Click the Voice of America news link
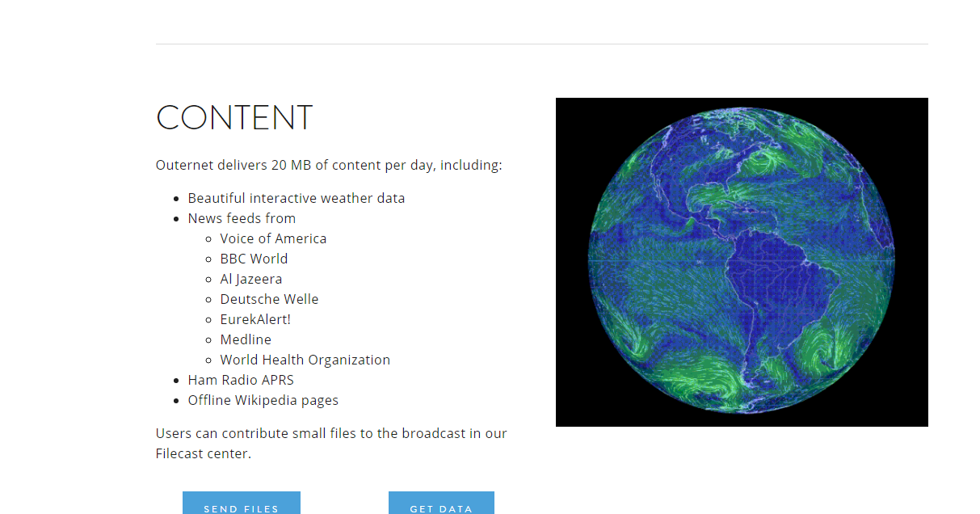This screenshot has height=514, width=980. pos(273,238)
